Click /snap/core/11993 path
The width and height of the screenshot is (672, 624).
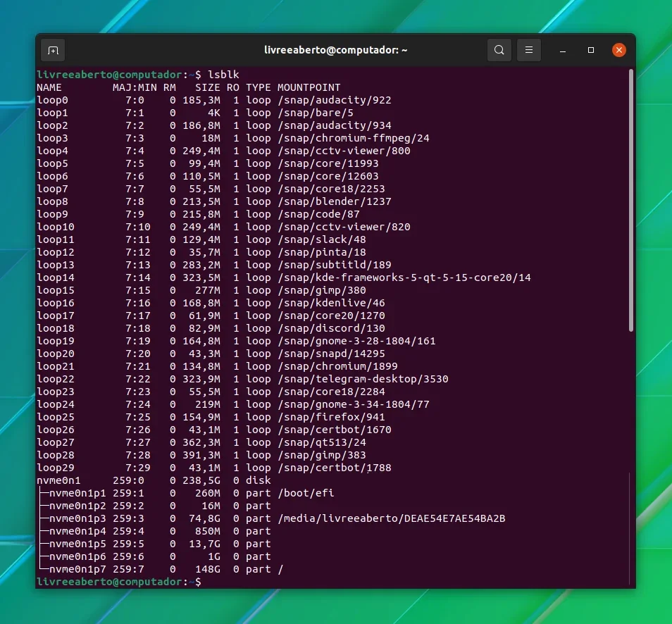click(x=328, y=163)
